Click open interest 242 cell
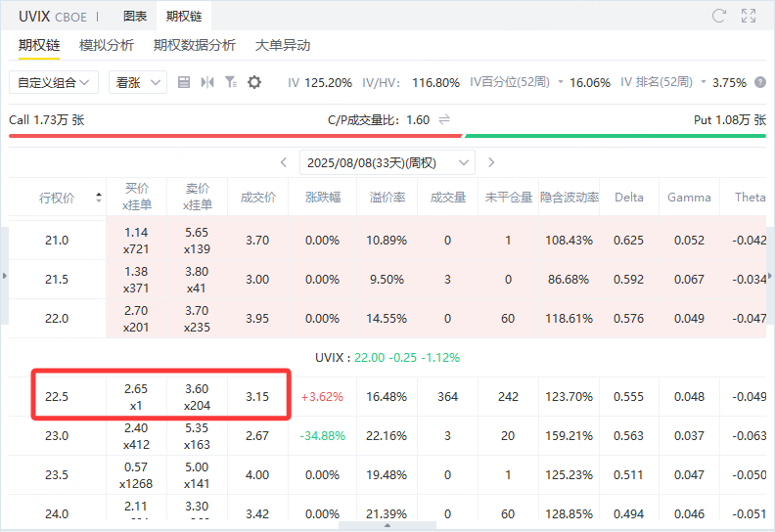 tap(508, 397)
